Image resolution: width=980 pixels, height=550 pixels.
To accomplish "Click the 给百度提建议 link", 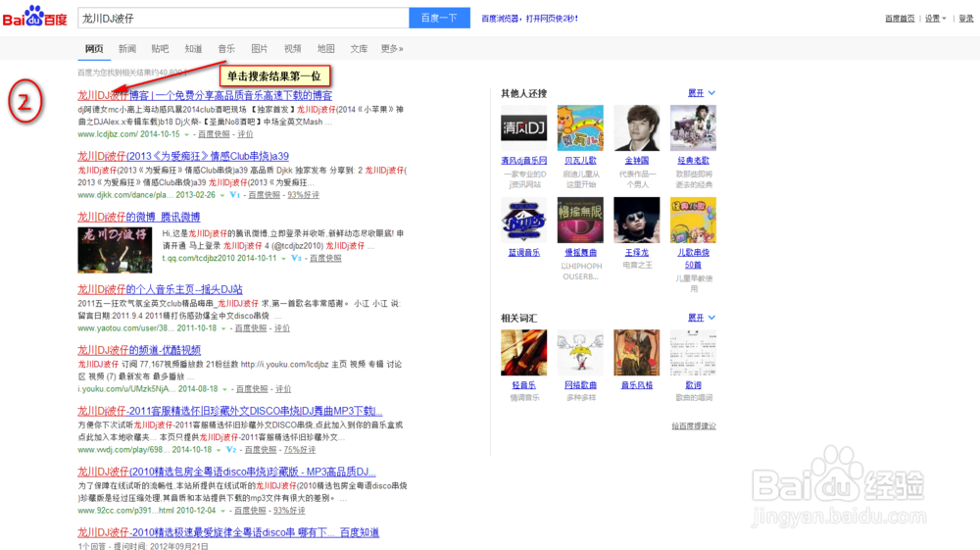I will (x=694, y=425).
